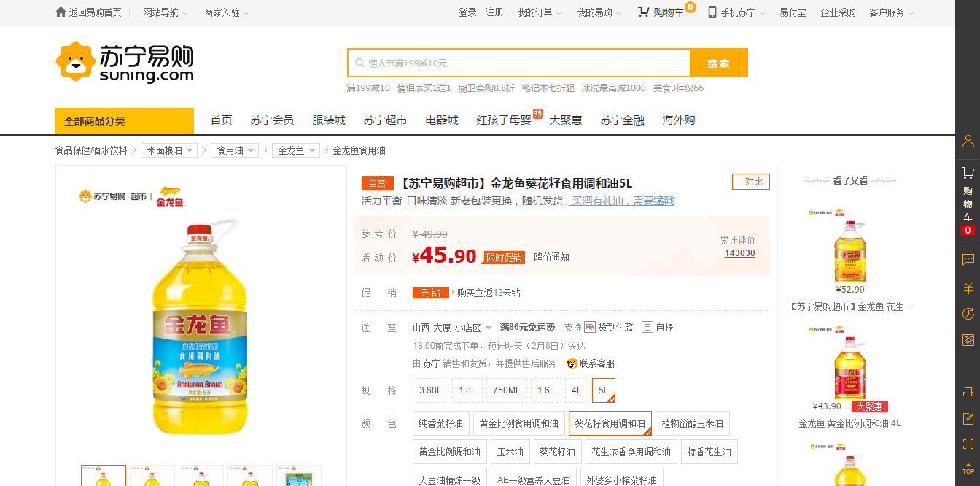Click the 联系客服 mascot icon

[x=572, y=363]
